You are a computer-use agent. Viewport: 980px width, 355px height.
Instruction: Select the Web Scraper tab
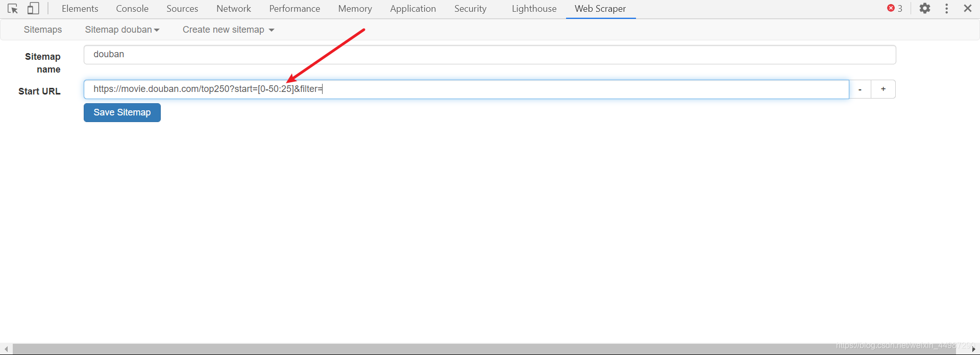pyautogui.click(x=600, y=9)
